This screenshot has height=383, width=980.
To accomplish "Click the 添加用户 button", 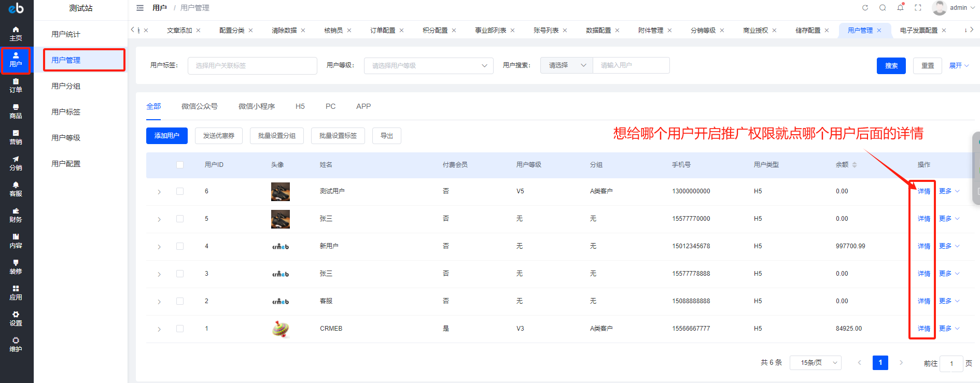I will (166, 136).
